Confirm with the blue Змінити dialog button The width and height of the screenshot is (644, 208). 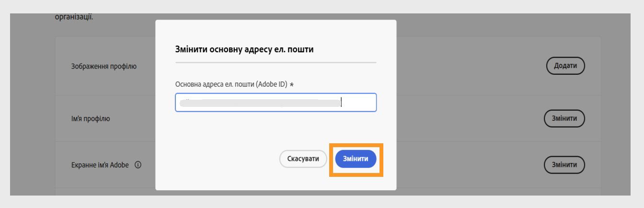point(356,159)
